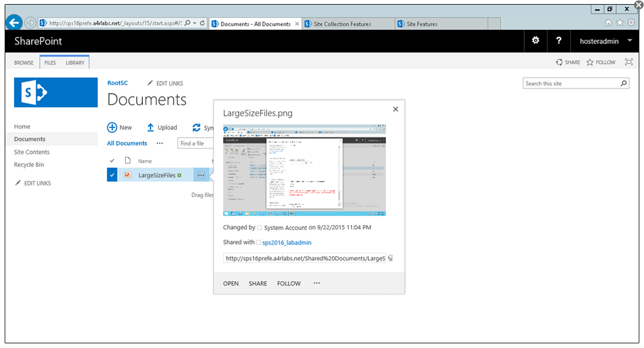Click EDIT LINKS beside RootSC
Image resolution: width=644 pixels, height=348 pixels.
point(165,83)
